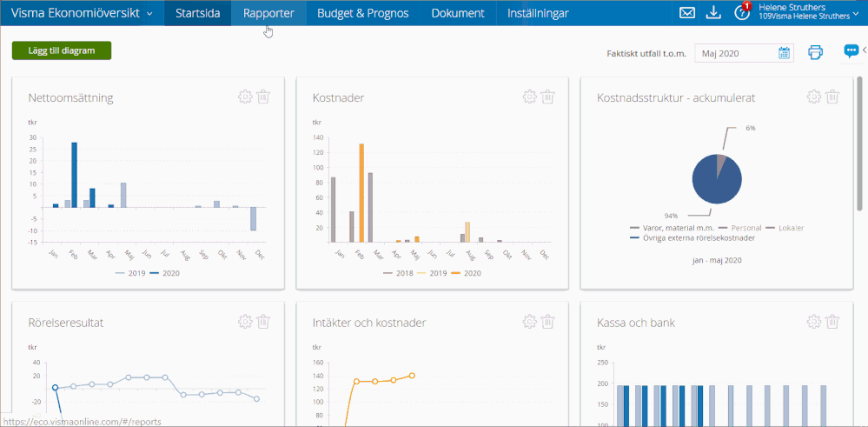Click the jan - maj 2020 caption
The height and width of the screenshot is (427, 868).
pyautogui.click(x=716, y=260)
